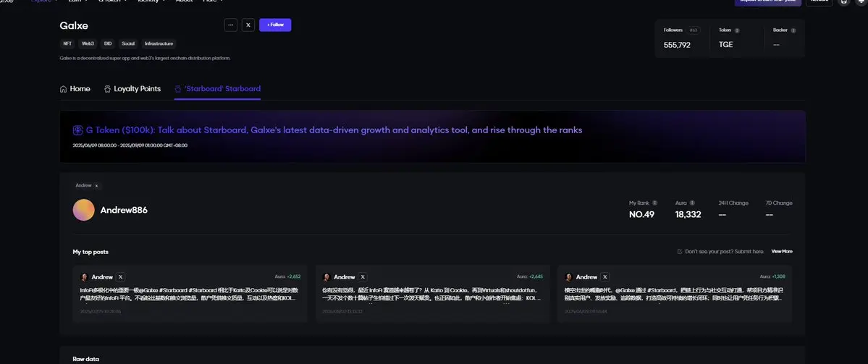Click the "NO.49" rank value
The height and width of the screenshot is (364, 868).
[641, 215]
